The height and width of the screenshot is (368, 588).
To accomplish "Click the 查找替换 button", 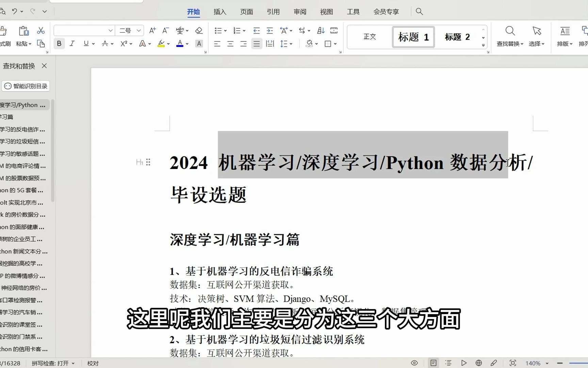I will click(510, 36).
